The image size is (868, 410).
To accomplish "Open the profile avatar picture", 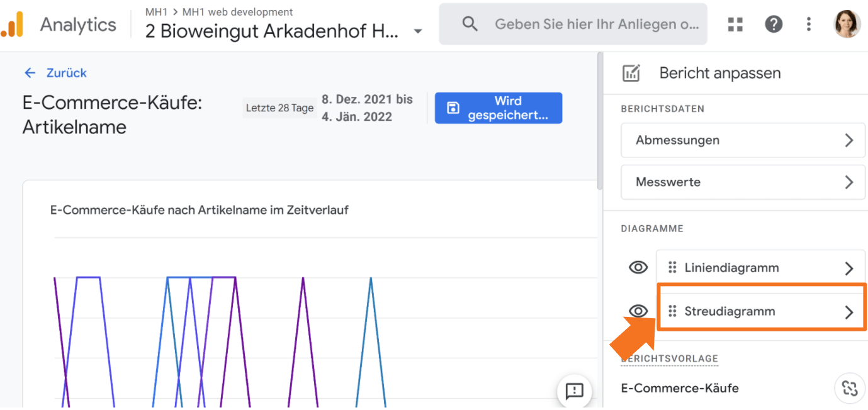I will point(847,24).
